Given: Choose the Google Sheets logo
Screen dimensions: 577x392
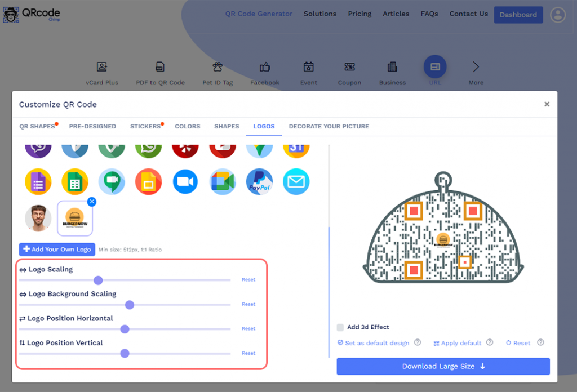Looking at the screenshot, I should tap(75, 182).
